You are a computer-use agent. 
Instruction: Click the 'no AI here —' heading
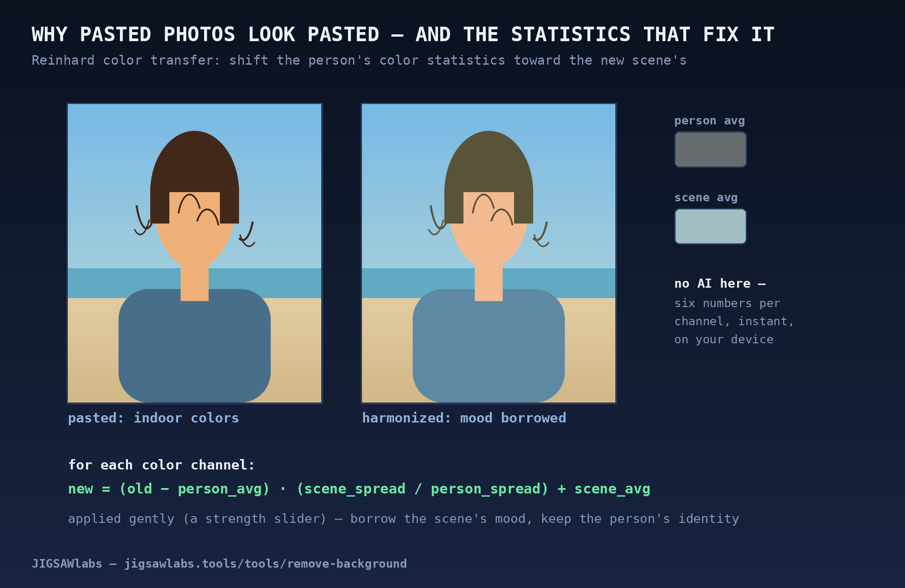(x=720, y=284)
